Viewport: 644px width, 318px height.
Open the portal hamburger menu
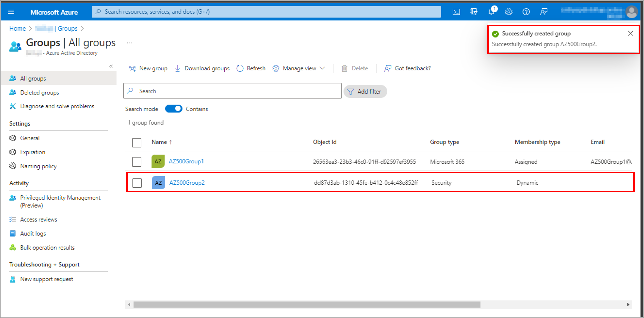point(11,12)
